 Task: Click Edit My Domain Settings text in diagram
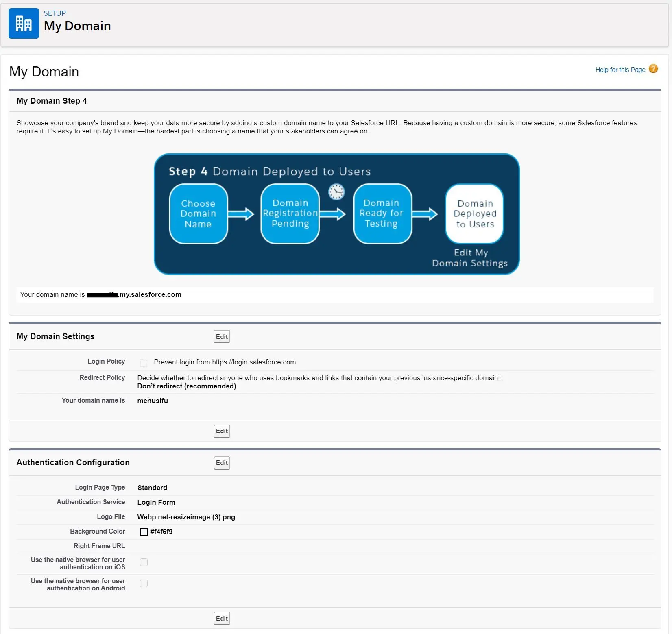click(x=470, y=258)
